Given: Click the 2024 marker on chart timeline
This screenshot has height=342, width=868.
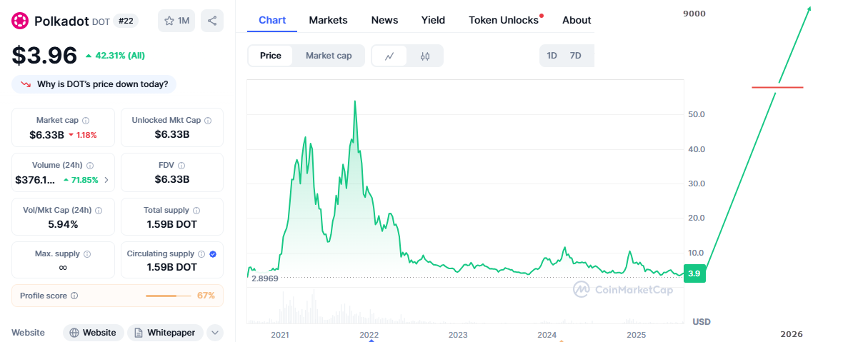Looking at the screenshot, I should pos(547,334).
